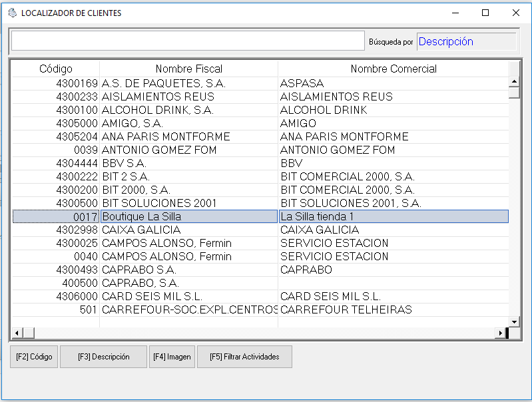Click F5 Filtrar Actividades button
The height and width of the screenshot is (402, 532).
(x=244, y=357)
